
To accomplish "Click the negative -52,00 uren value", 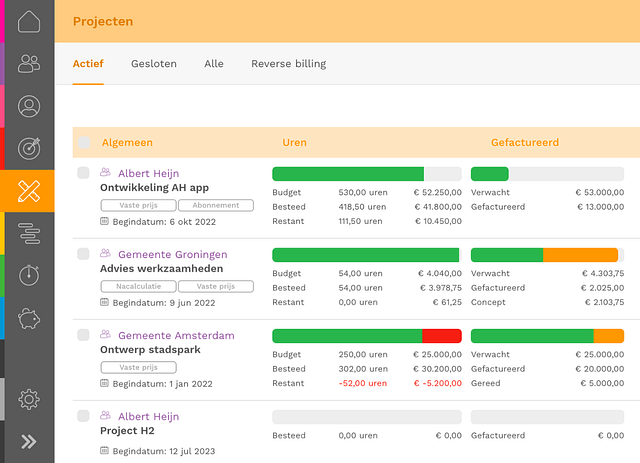I will point(362,383).
